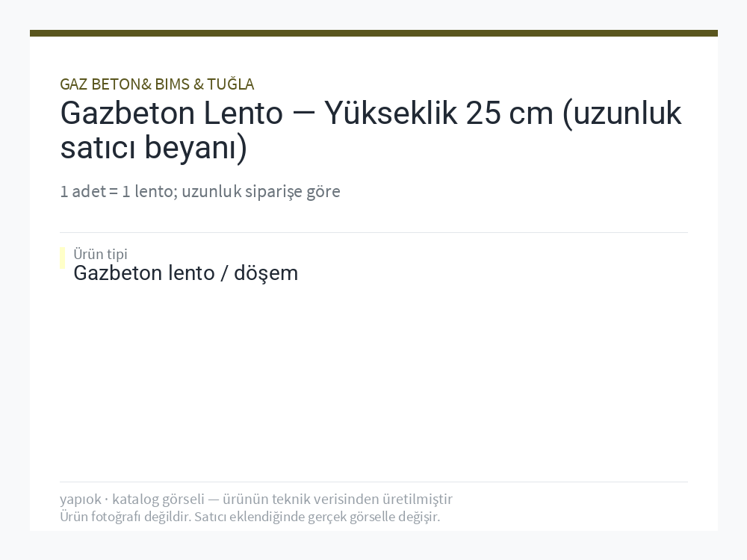Click the yellow accent bar beside Ürün tipi

[63, 258]
